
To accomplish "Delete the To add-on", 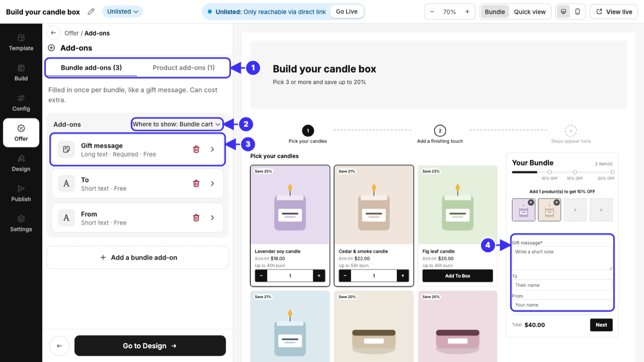I will (x=196, y=184).
